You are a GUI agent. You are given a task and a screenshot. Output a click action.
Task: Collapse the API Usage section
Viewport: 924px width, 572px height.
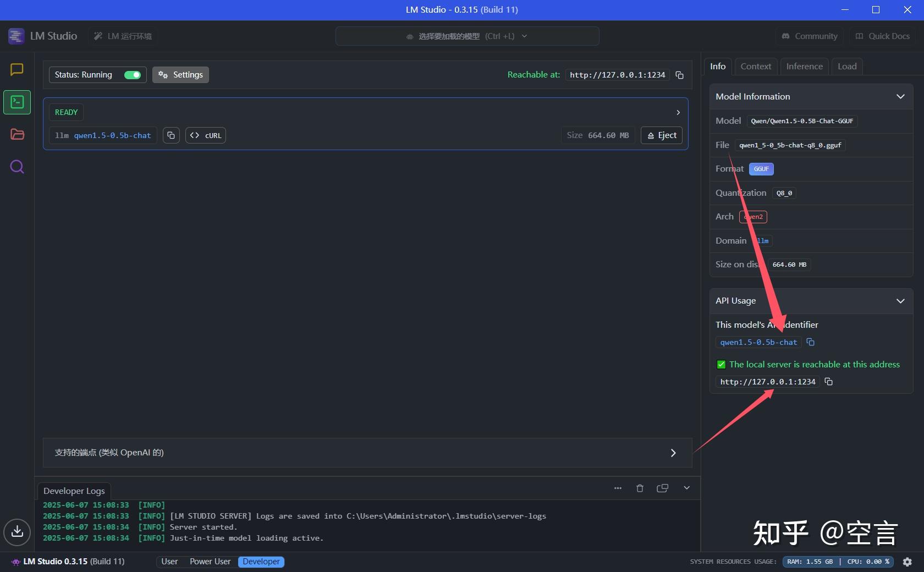[900, 301]
